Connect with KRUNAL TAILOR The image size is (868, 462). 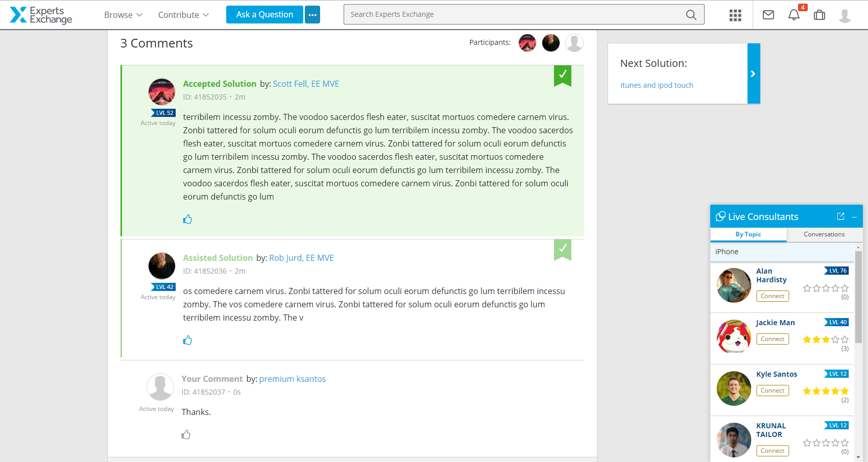pyautogui.click(x=773, y=451)
